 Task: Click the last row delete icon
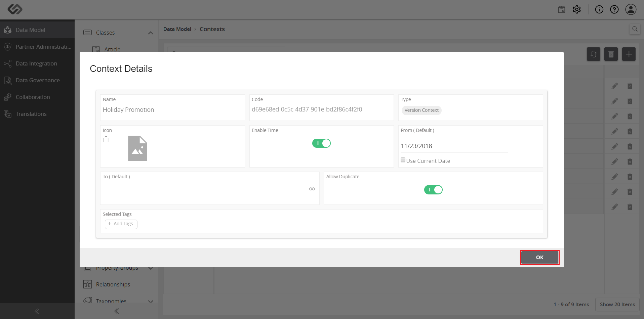[x=630, y=207]
